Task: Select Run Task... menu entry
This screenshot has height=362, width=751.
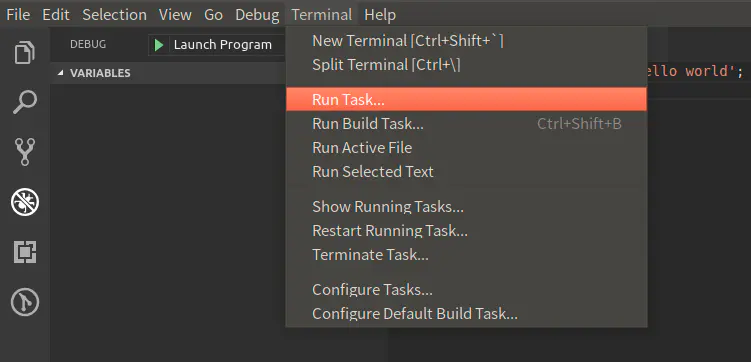Action: 466,100
